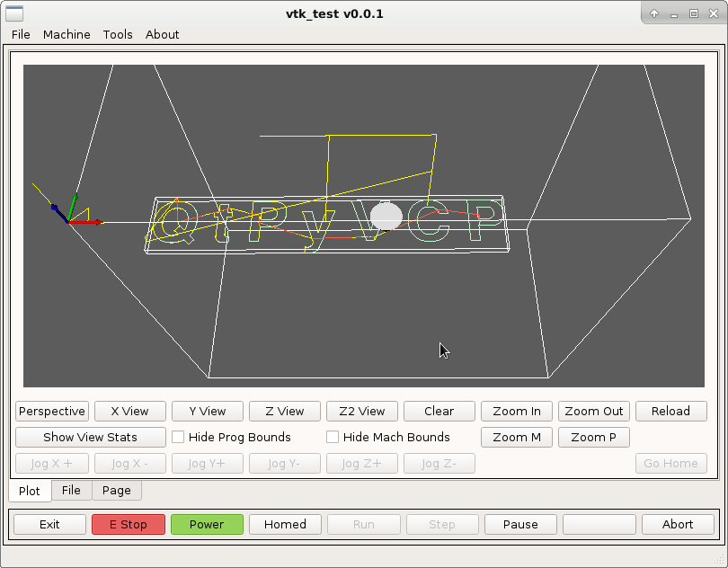Click Show View Stats
The width and height of the screenshot is (728, 568).
coord(91,438)
